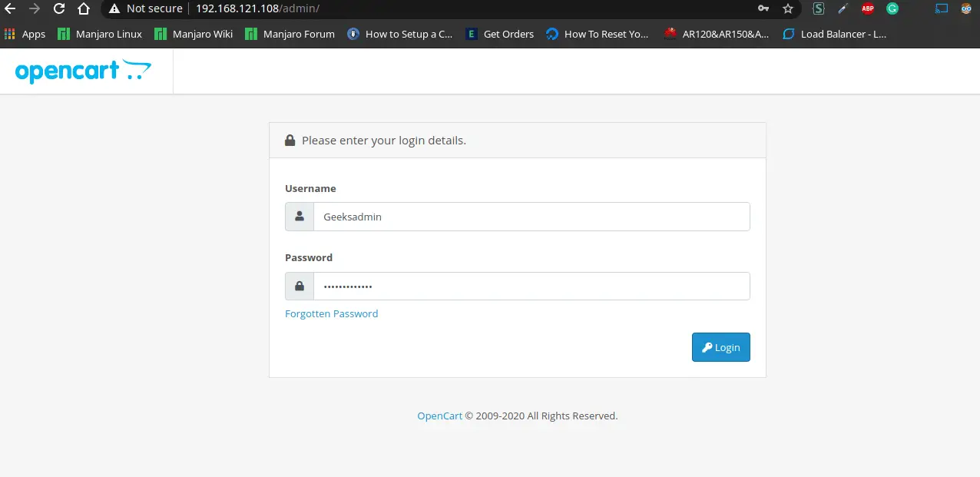The width and height of the screenshot is (980, 477).
Task: Click the padlock icon beside the Password field
Action: (299, 285)
